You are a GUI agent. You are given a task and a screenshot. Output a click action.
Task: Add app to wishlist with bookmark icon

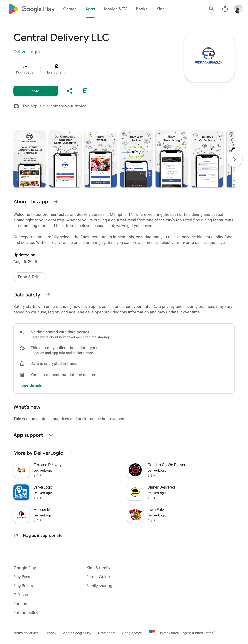pyautogui.click(x=85, y=91)
